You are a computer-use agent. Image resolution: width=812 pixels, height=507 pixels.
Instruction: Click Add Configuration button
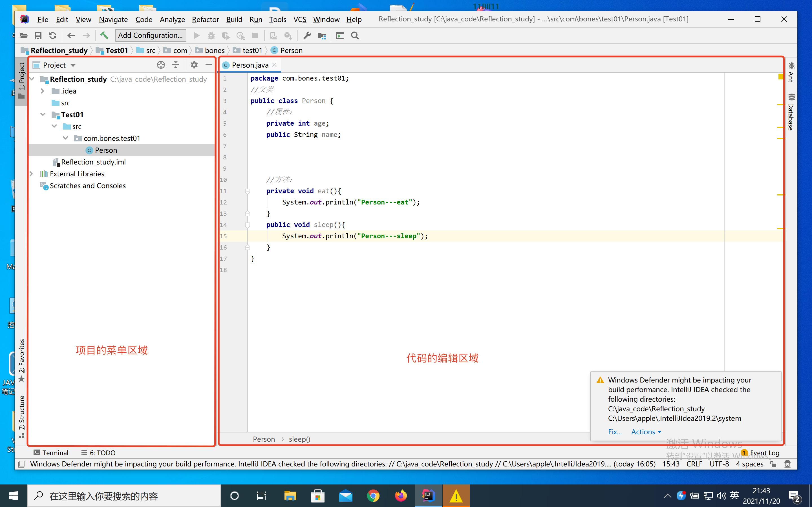click(x=150, y=35)
